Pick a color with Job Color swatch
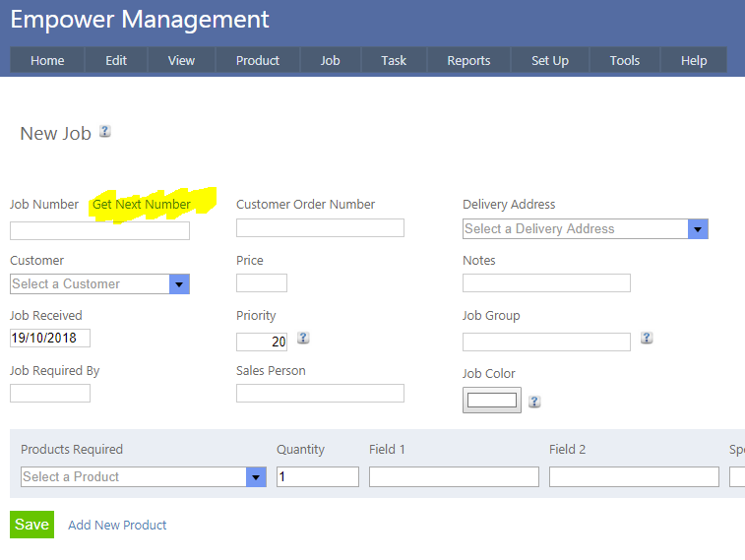Screen dimensions: 745x560 (492, 400)
